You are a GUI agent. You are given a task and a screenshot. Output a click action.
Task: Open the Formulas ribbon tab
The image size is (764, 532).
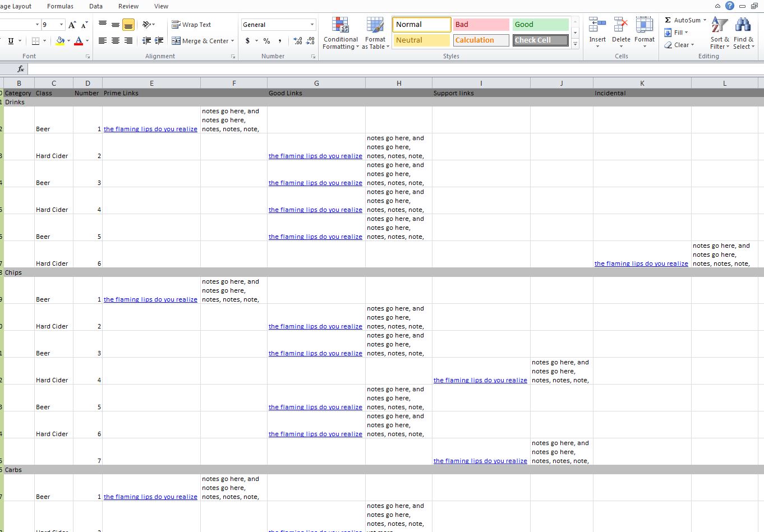pyautogui.click(x=60, y=6)
